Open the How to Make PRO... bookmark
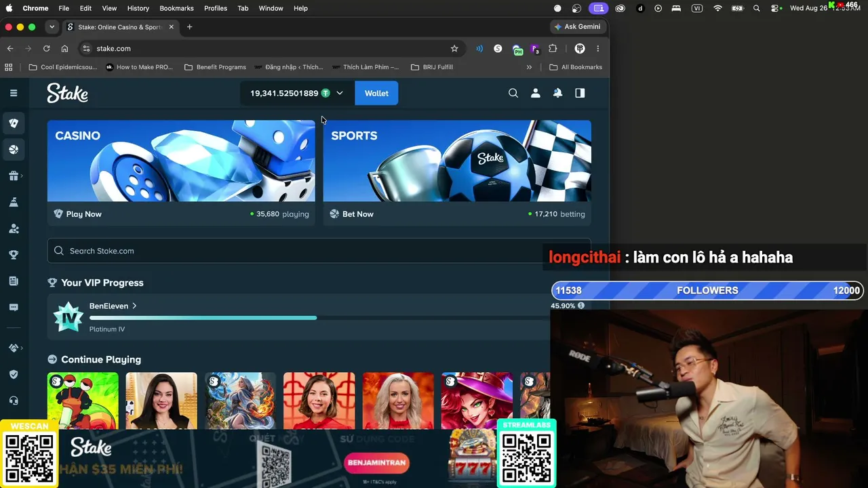 (x=139, y=67)
